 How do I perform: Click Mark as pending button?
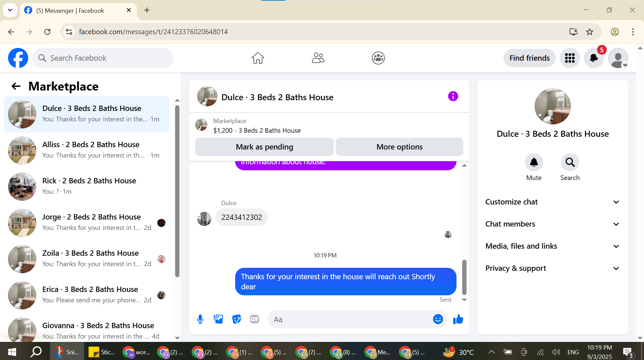coord(264,147)
